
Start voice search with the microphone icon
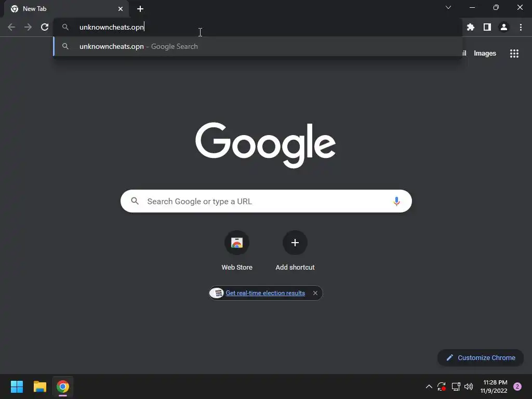(x=396, y=201)
